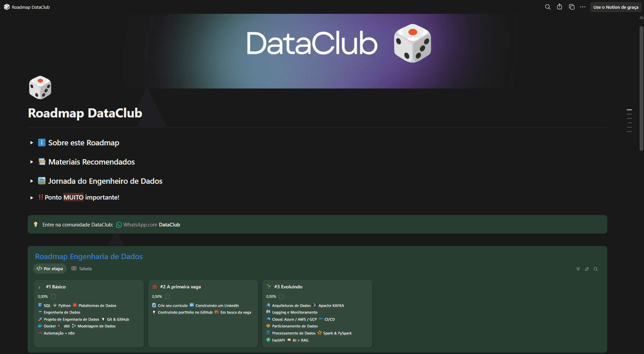Click the duplicate pages icon near top right
The image size is (644, 354).
coord(572,7)
